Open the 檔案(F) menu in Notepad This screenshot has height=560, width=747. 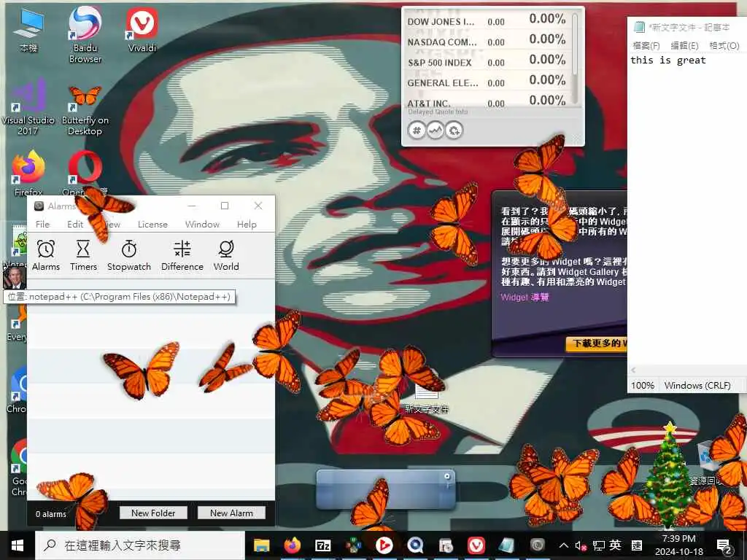646,46
